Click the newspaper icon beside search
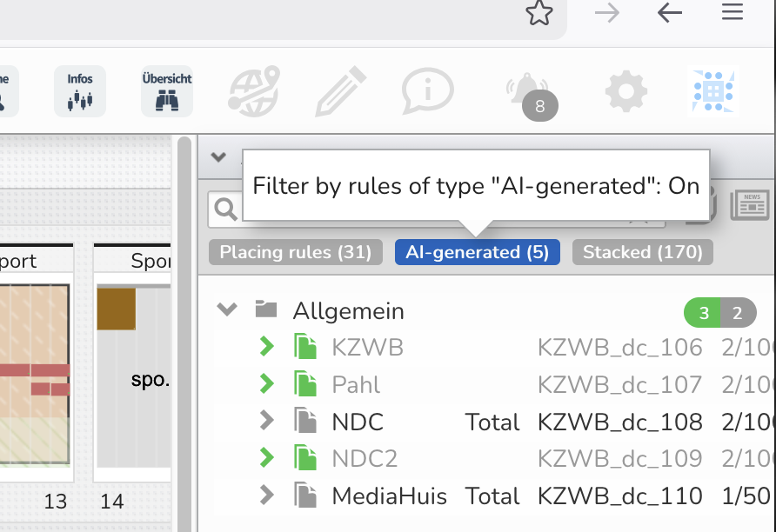 coord(750,205)
